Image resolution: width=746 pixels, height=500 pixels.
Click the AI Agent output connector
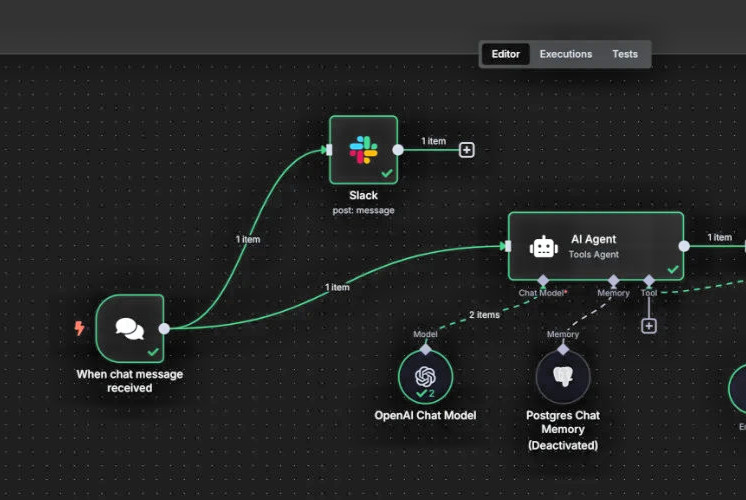tap(684, 246)
